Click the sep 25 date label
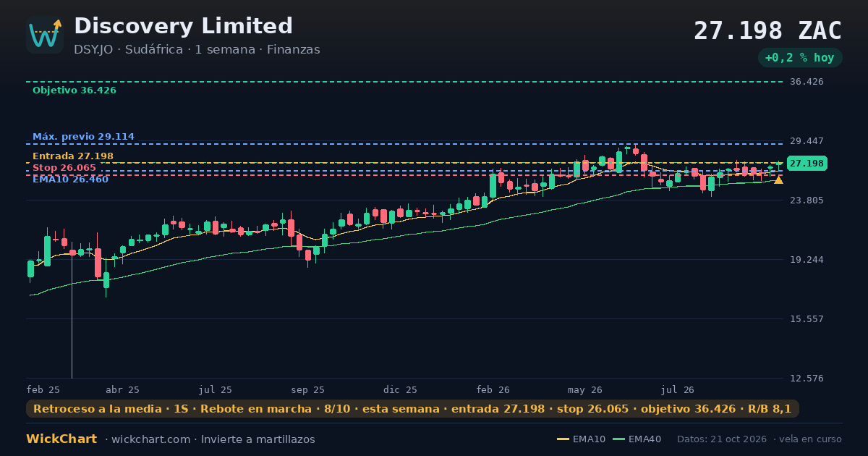 pyautogui.click(x=307, y=389)
